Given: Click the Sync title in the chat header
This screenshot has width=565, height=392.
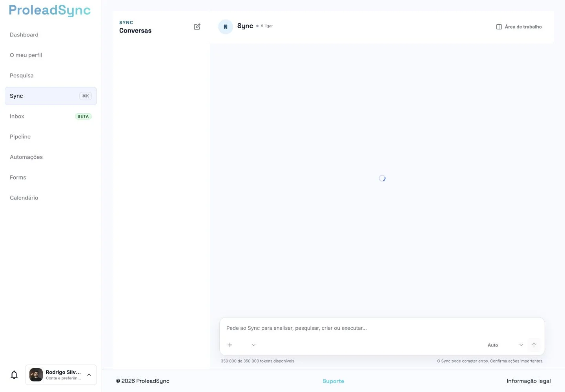Looking at the screenshot, I should 245,26.
